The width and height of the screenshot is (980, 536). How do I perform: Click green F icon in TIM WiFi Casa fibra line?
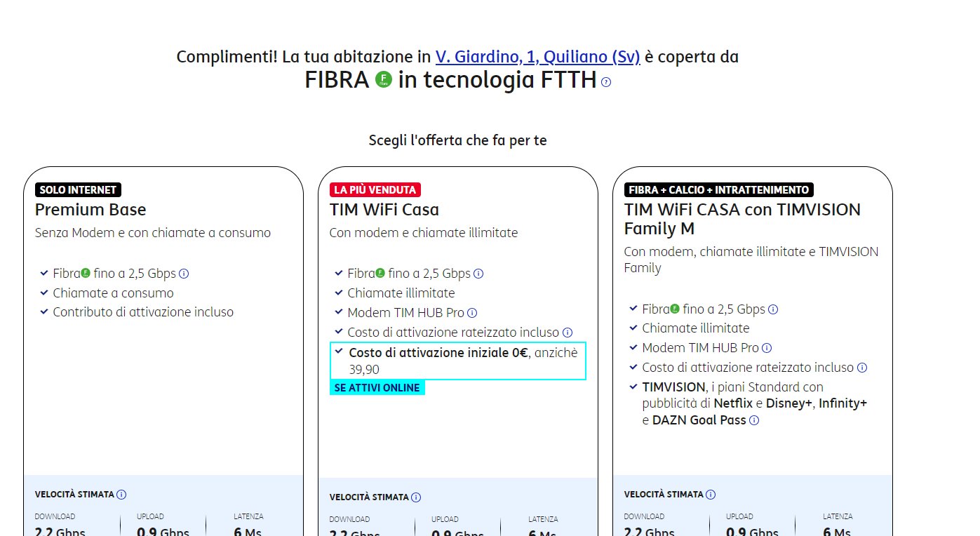[x=380, y=273]
